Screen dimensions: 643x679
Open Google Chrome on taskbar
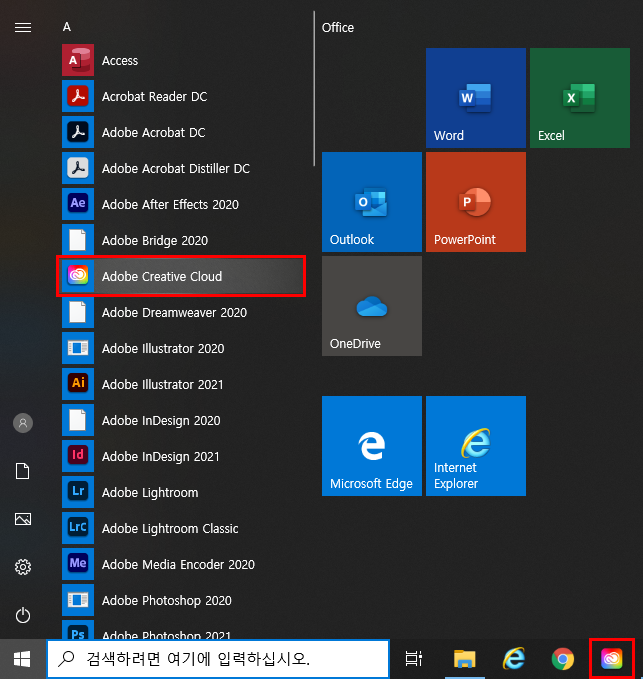[562, 659]
